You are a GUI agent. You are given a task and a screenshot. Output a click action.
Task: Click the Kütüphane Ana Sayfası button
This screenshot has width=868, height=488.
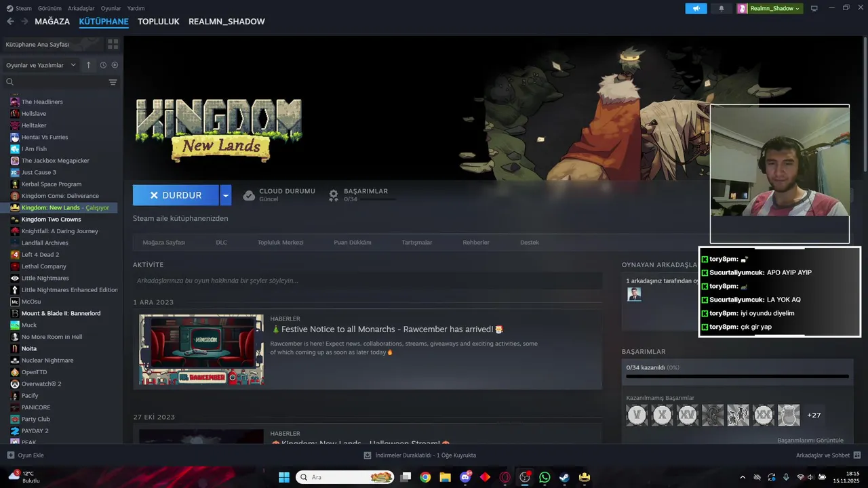(52, 44)
